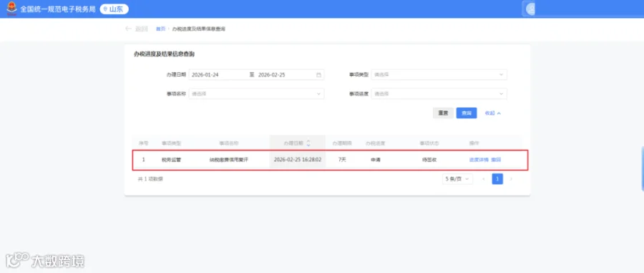Click the tax bureau emblem logo
Image resolution: width=644 pixels, height=273 pixels.
click(11, 9)
